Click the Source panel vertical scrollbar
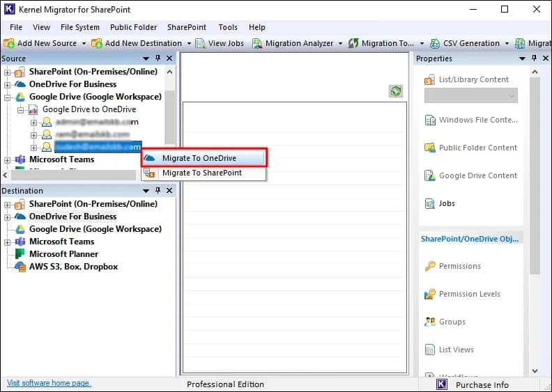The height and width of the screenshot is (392, 552). point(169,117)
